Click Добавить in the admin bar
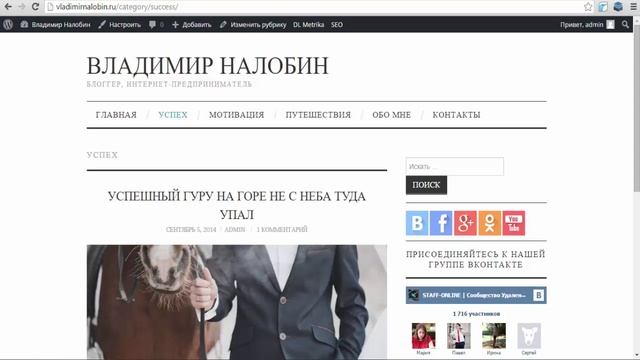Screen dimensions: 640x360 tap(191, 24)
